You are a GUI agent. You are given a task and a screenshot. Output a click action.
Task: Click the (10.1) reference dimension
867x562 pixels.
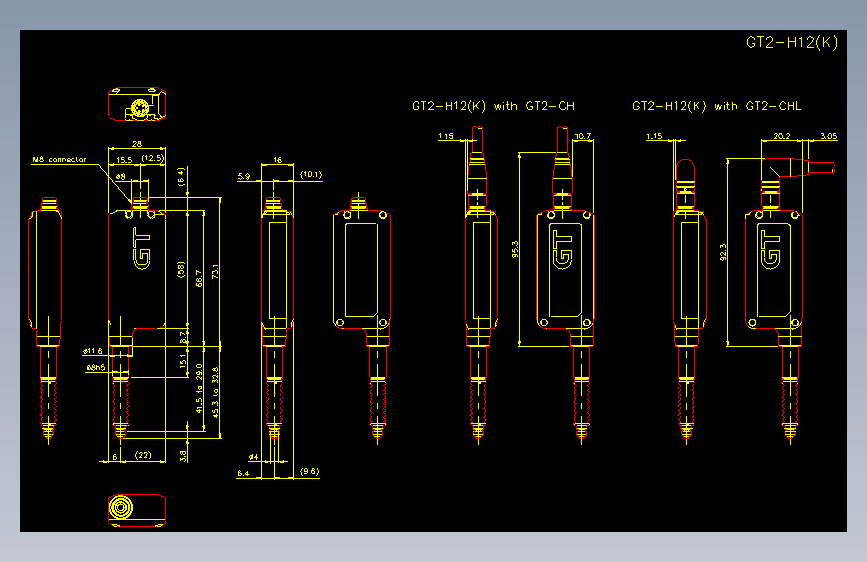coord(311,174)
